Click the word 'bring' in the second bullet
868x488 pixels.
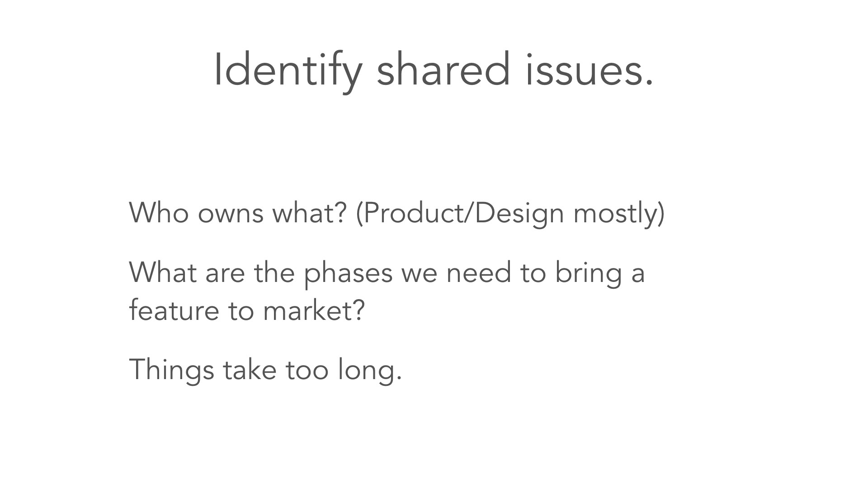(588, 274)
